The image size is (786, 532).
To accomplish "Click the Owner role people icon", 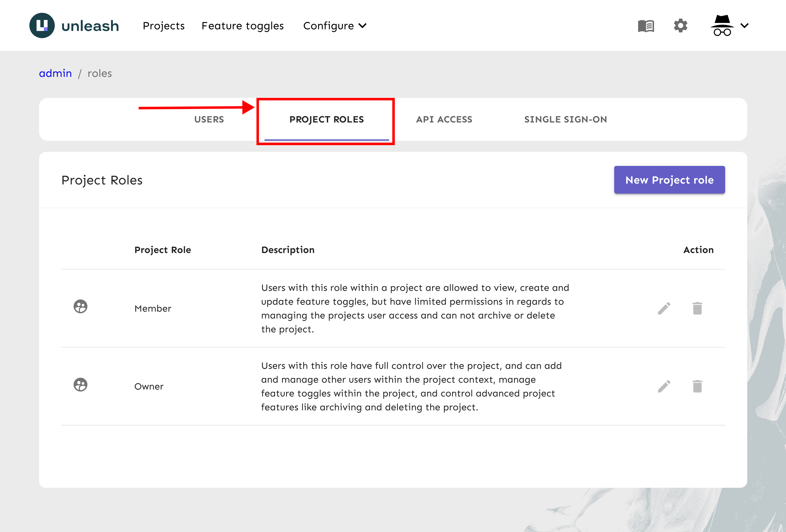I will click(81, 385).
